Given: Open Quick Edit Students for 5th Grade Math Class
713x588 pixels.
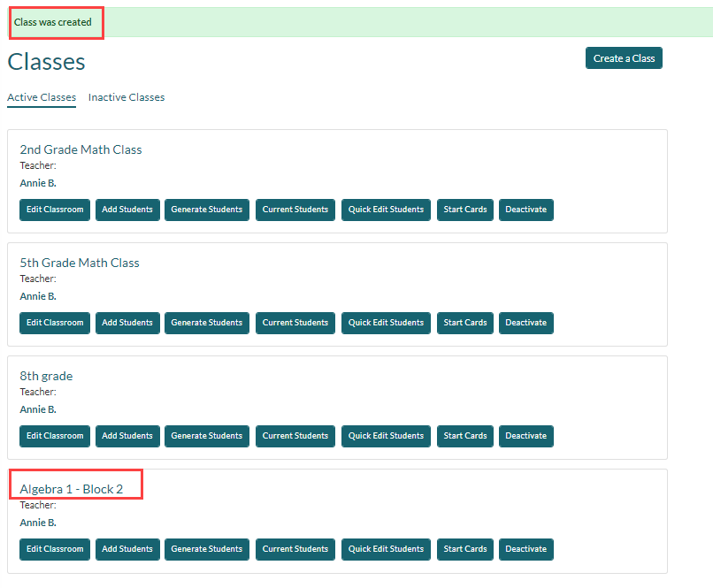Looking at the screenshot, I should pos(386,323).
